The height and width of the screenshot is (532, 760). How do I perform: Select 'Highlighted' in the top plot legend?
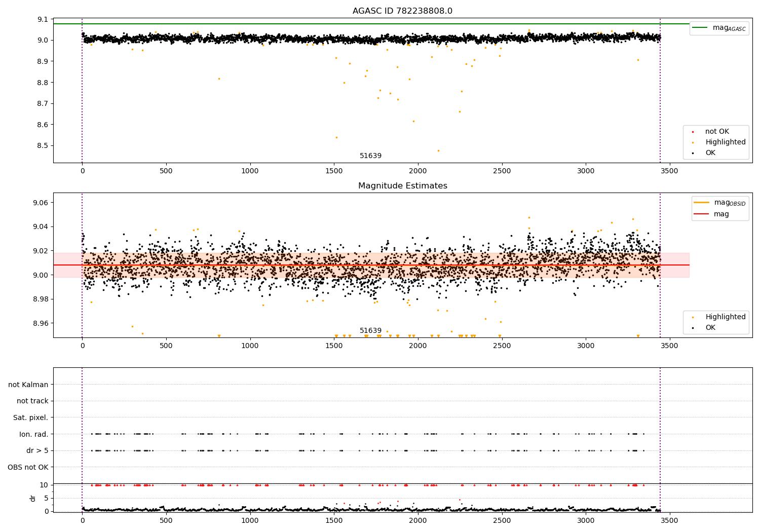coord(725,142)
